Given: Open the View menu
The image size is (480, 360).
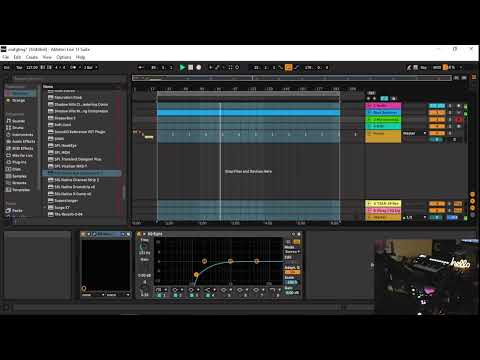Looking at the screenshot, I should click(47, 57).
